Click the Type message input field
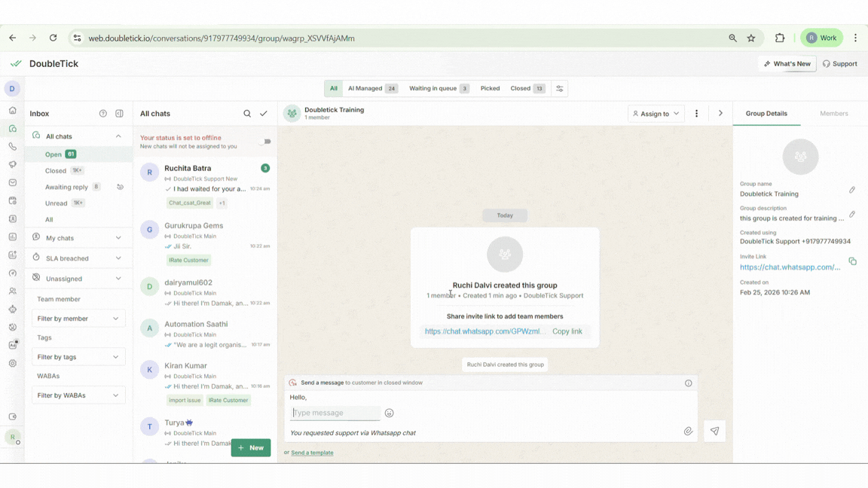The width and height of the screenshot is (868, 488). coord(336,413)
